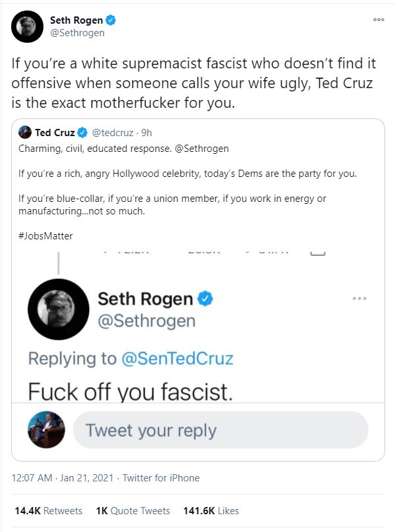
Task: Open the #JobsMatter hashtag
Action: [45, 235]
